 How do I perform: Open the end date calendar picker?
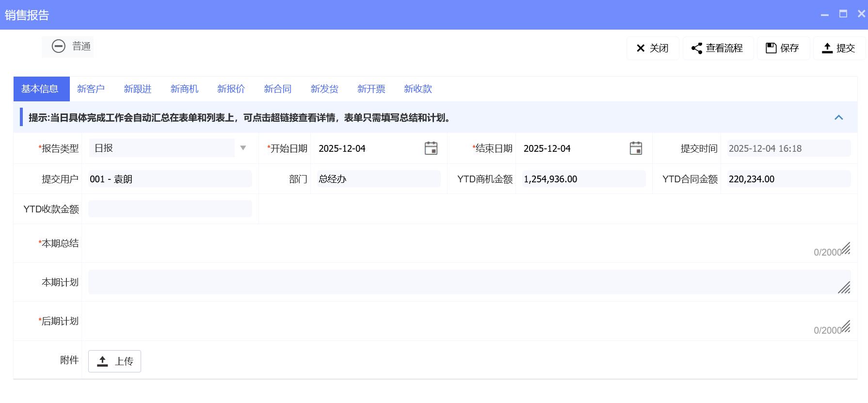636,148
